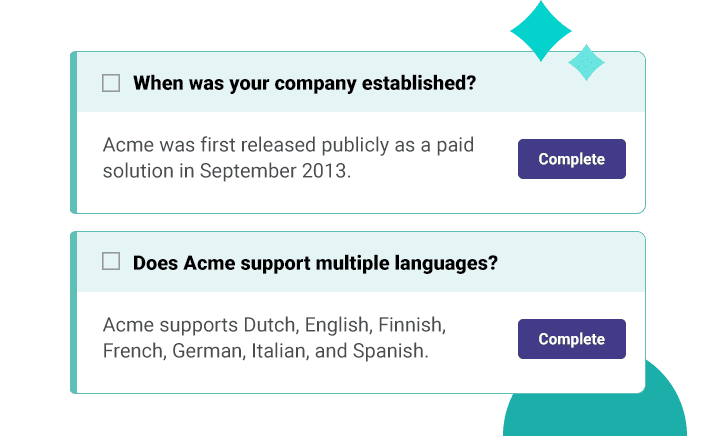Viewport: 720px width, 444px height.
Task: Click the teal accent bar on the second card
Action: (74, 312)
